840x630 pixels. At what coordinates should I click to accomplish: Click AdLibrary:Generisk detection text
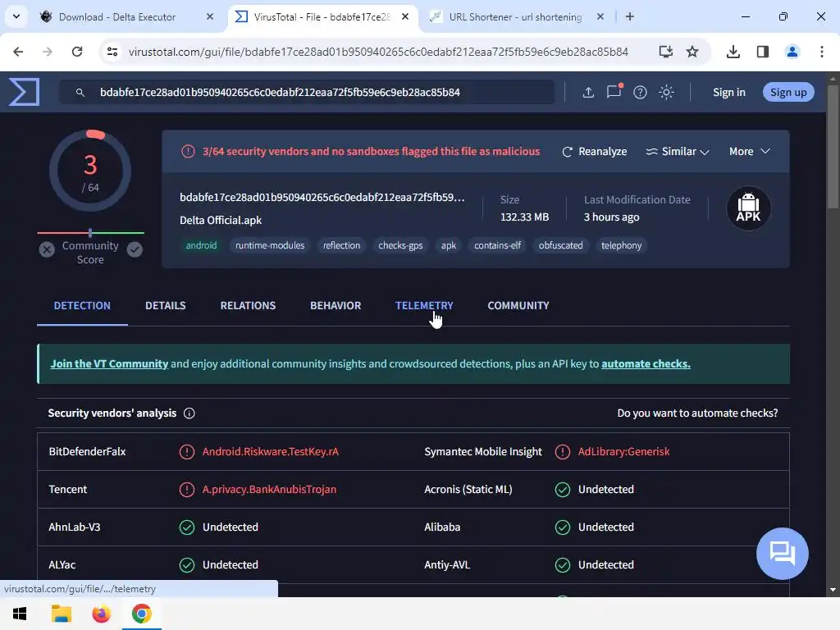pos(623,452)
